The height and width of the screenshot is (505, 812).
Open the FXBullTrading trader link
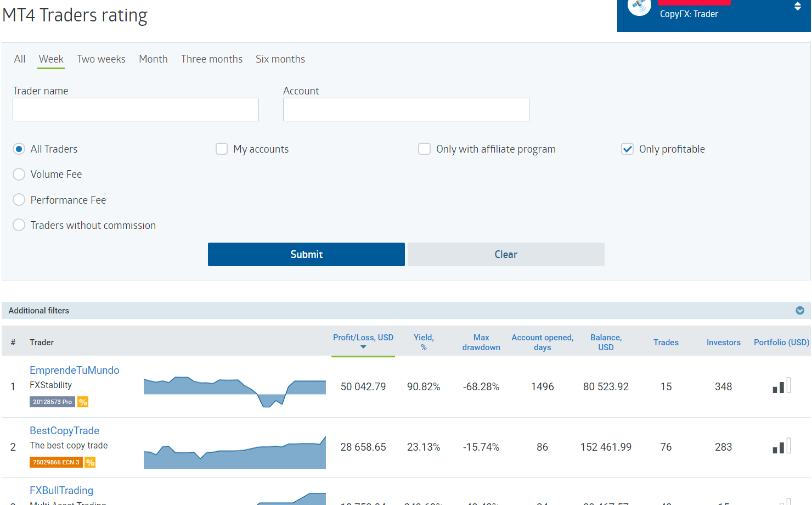61,490
